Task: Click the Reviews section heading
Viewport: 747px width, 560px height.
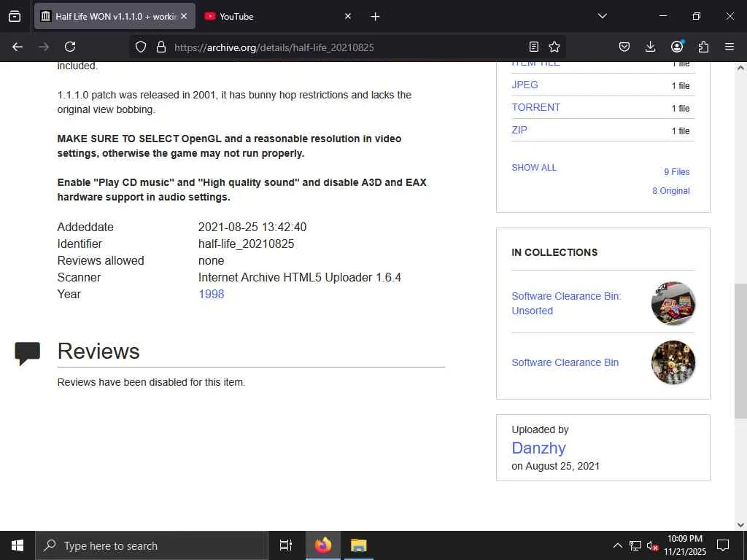Action: tap(98, 351)
